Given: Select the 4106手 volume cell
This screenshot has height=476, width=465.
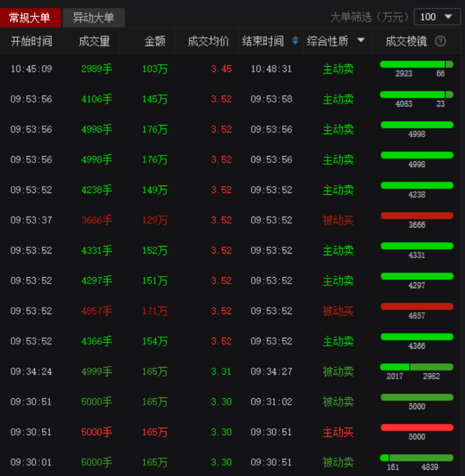Looking at the screenshot, I should [x=97, y=99].
